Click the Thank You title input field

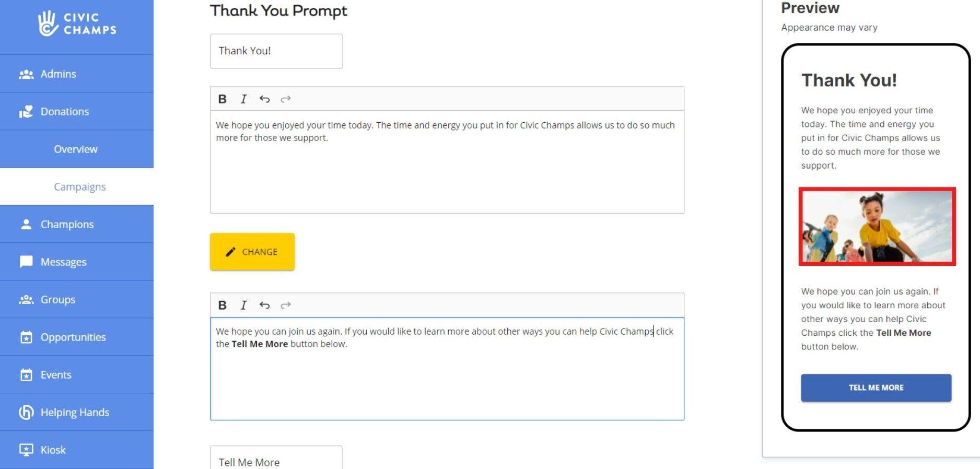(x=276, y=51)
